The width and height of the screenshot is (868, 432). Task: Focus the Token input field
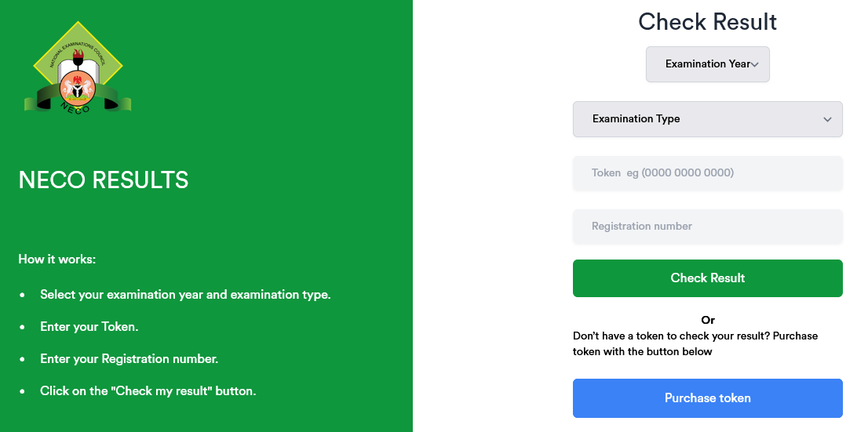pyautogui.click(x=707, y=172)
